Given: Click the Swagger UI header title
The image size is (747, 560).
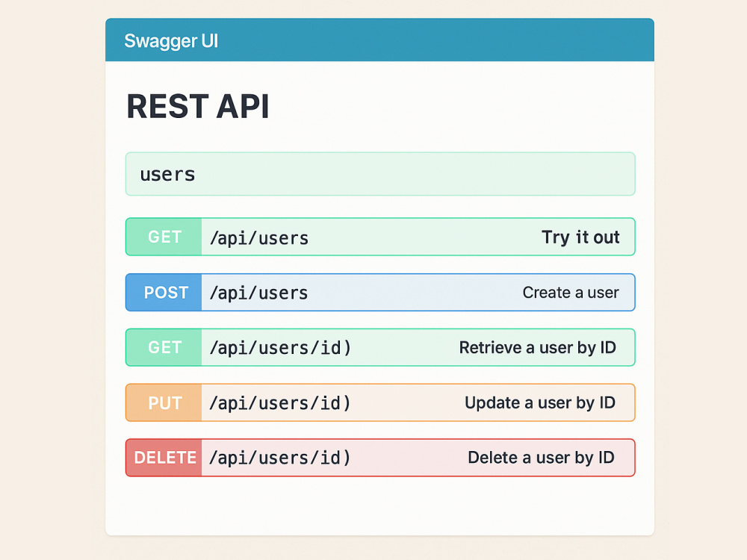Looking at the screenshot, I should [171, 41].
